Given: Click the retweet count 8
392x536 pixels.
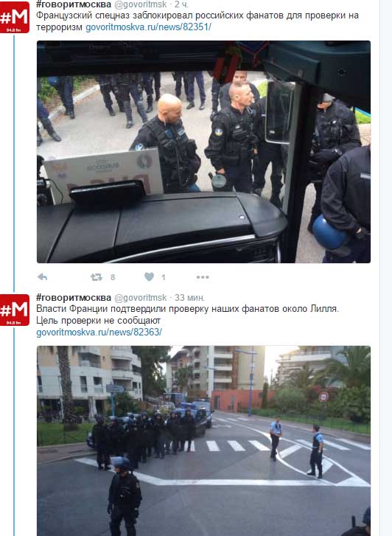Looking at the screenshot, I should (113, 277).
